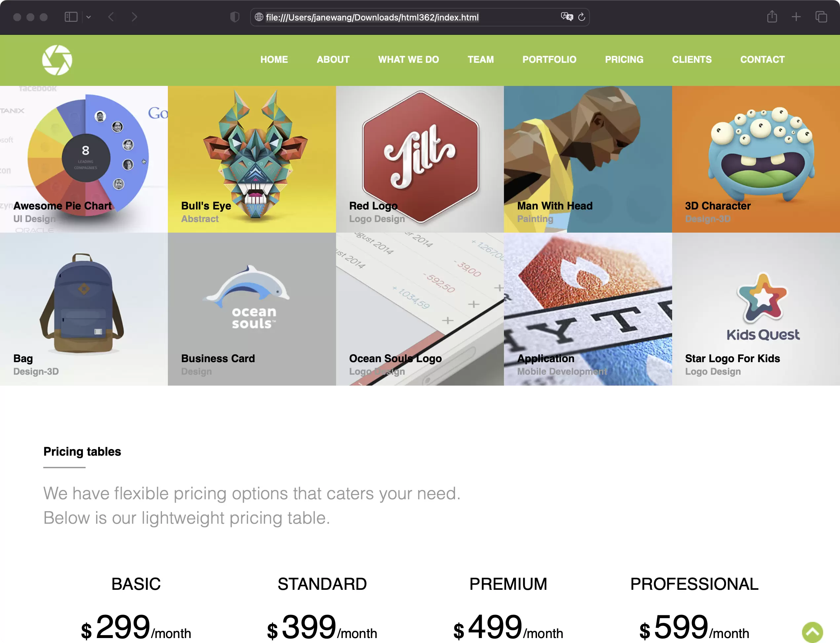Open the PORTFOLIO navigation menu item
The width and height of the screenshot is (840, 643).
(549, 60)
